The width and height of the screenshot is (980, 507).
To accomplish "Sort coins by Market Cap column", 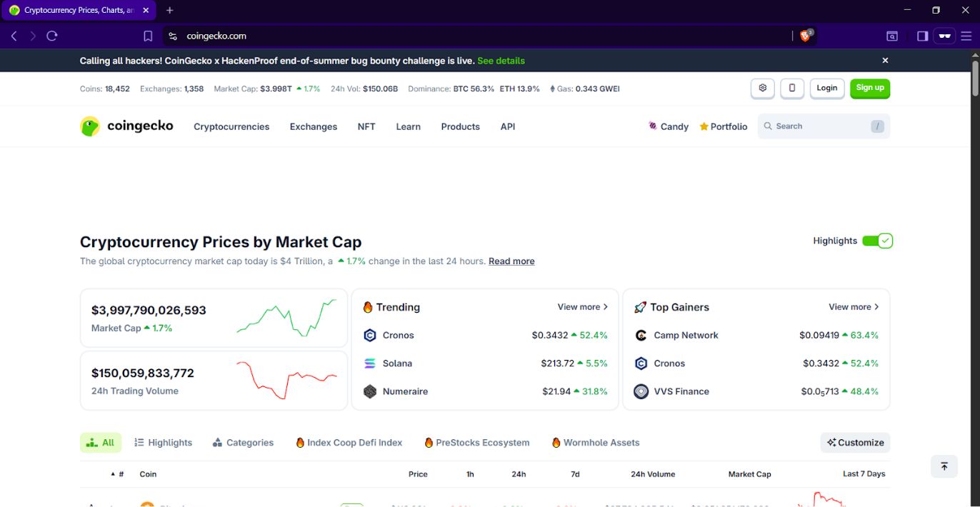I will [749, 474].
